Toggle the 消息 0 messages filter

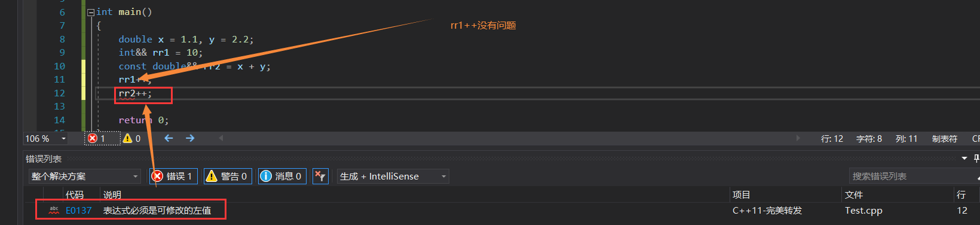(282, 177)
